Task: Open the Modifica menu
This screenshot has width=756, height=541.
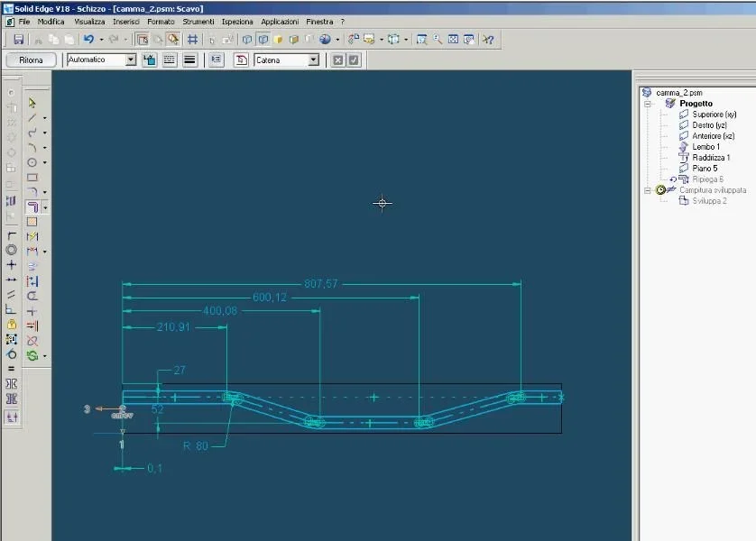Action: (51, 22)
